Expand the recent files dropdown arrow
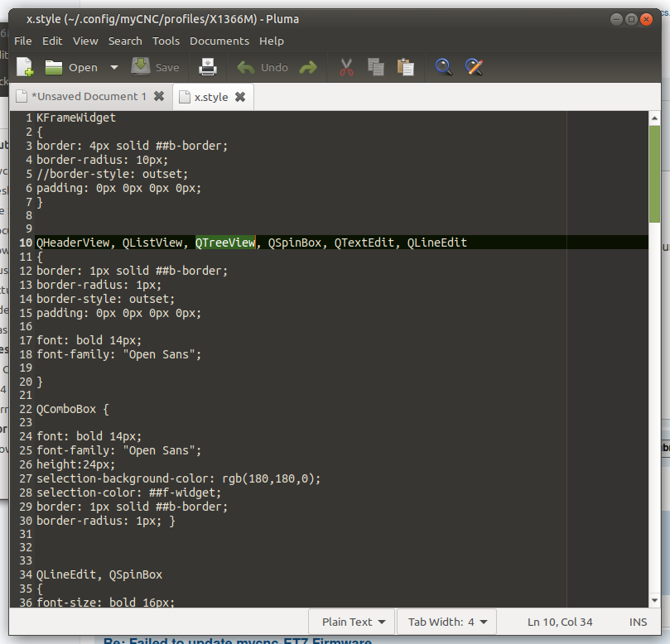 (x=114, y=67)
